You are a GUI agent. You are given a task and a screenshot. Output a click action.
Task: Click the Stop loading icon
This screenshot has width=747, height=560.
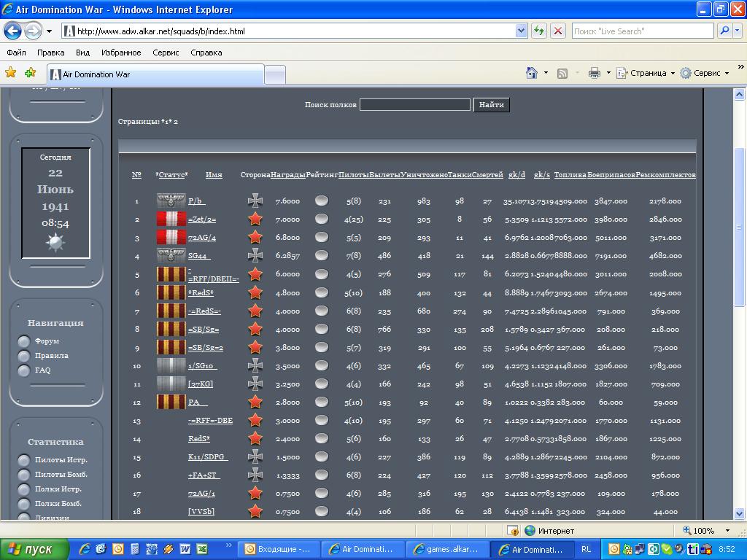[557, 31]
